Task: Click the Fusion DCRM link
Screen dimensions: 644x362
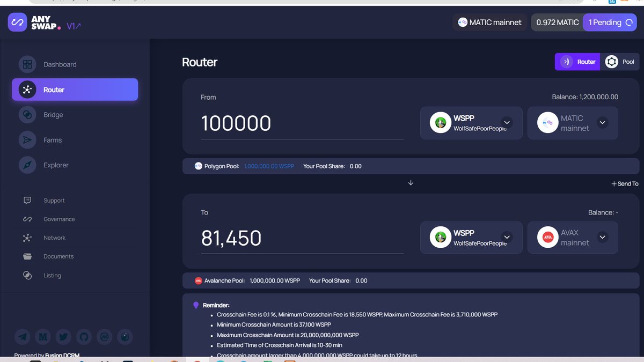Action: 62,356
